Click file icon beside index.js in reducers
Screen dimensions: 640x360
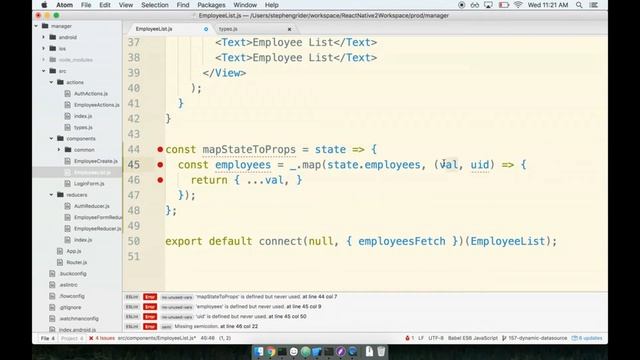(67, 240)
